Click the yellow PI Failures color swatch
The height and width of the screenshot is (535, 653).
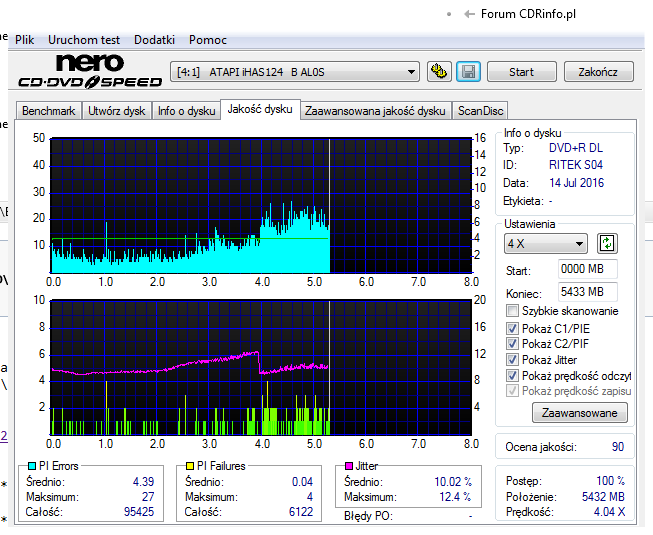[x=189, y=465]
